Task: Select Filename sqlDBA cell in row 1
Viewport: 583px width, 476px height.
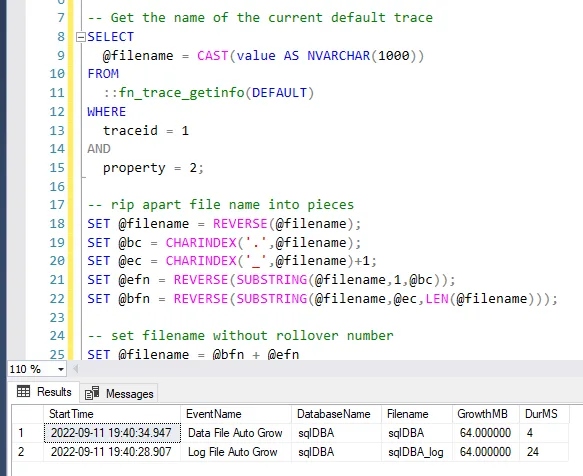Action: [417, 433]
